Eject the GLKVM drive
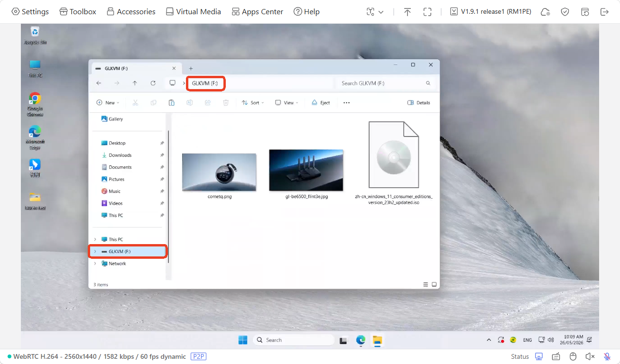This screenshot has height=364, width=620. click(321, 102)
